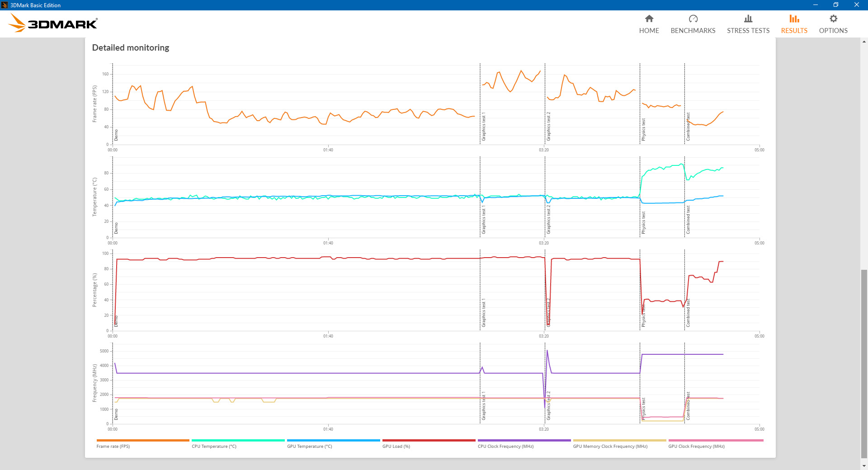Click the vertical scrollbar thumb
Viewport: 868px width, 470px height.
tap(864, 363)
